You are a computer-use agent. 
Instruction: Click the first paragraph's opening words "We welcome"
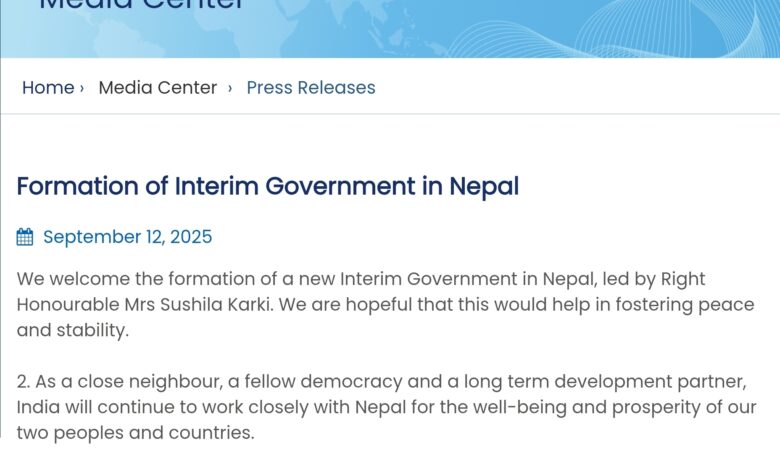coord(65,278)
